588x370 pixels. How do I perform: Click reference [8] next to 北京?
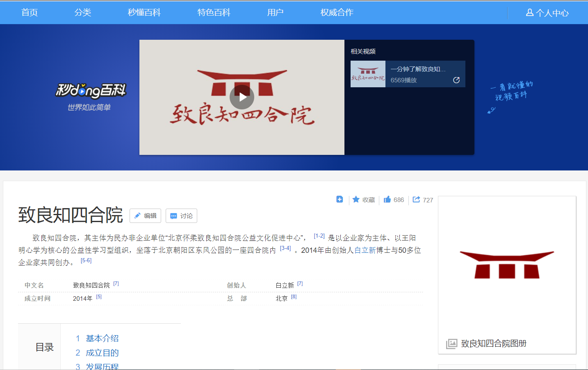click(x=294, y=297)
